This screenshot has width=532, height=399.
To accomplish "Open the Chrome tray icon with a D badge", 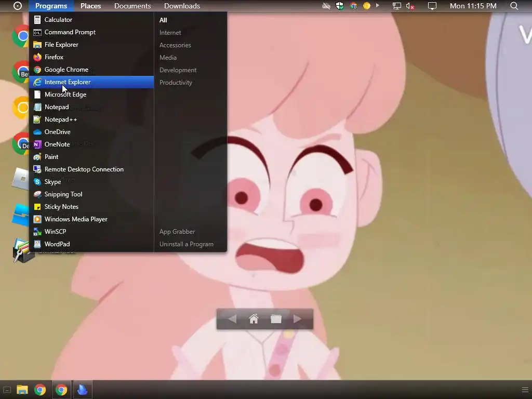I will click(x=353, y=6).
